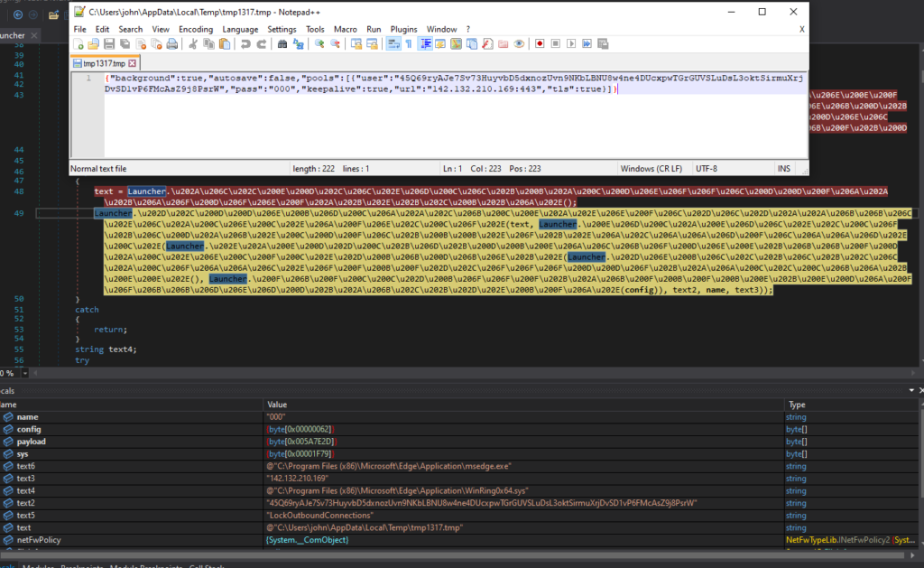This screenshot has width=924, height=568.
Task: Click the Save All icon
Action: [x=125, y=44]
